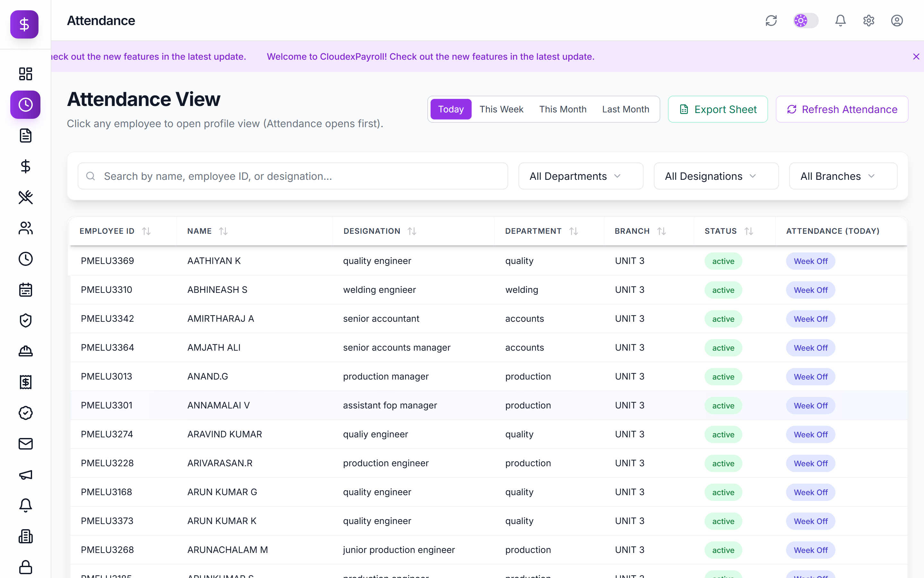Click the CloudexPayroll dollar logo
924x578 pixels.
coord(24,24)
